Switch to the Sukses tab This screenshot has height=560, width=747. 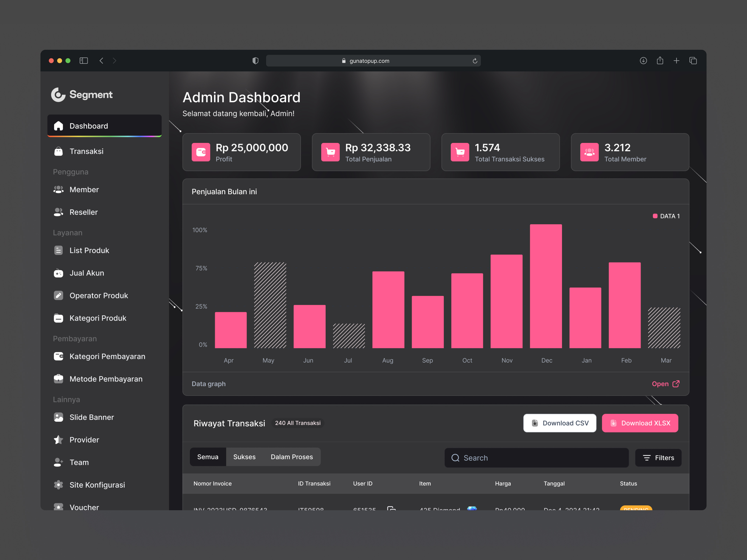[x=244, y=457]
